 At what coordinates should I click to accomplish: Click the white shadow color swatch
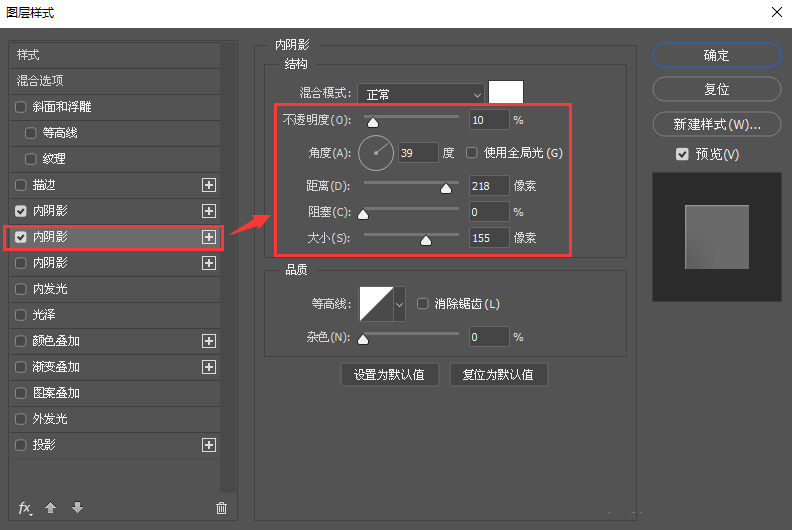[506, 92]
